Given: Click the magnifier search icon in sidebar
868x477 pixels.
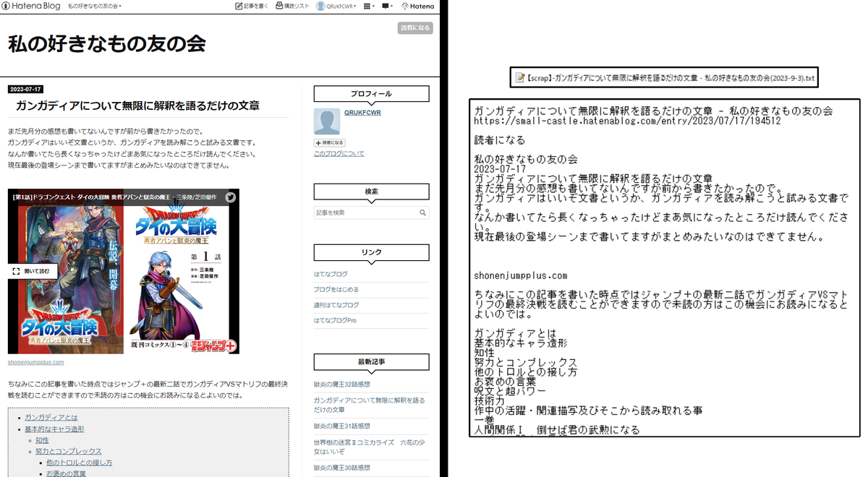Looking at the screenshot, I should (423, 213).
